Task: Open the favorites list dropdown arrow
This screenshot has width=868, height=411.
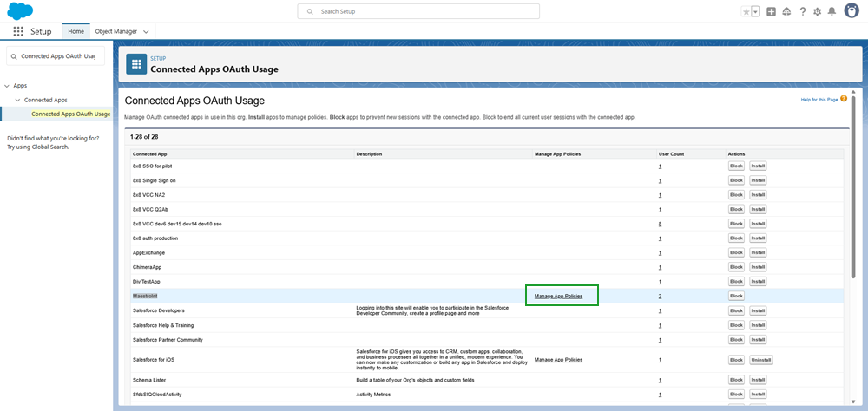Action: click(755, 11)
